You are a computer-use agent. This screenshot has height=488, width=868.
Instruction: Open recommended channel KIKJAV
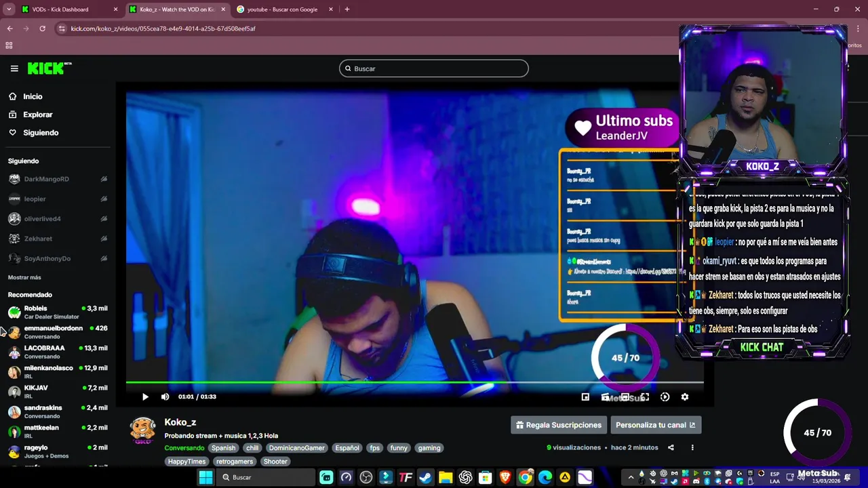[x=58, y=392]
